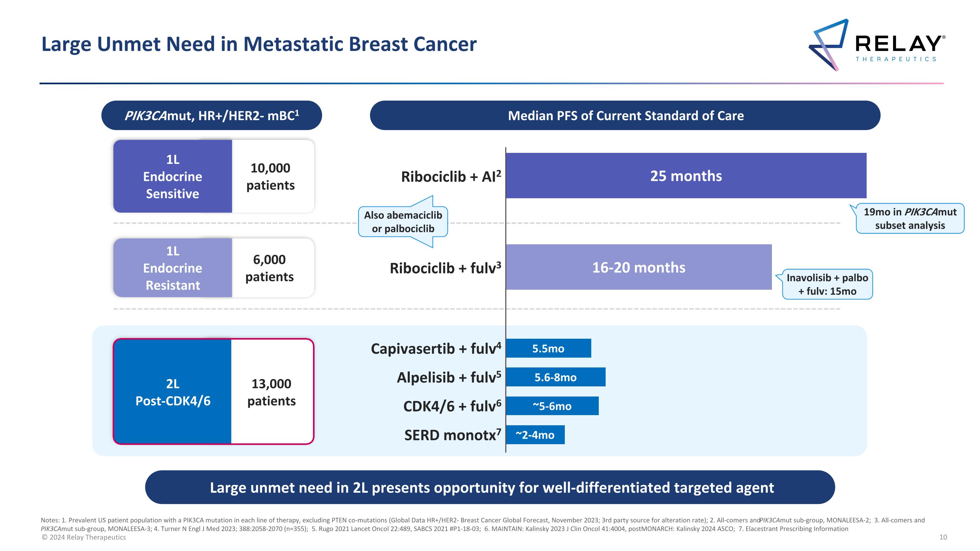Select the 'Median PFS of Current Standard of Care' header
The height and width of the screenshot is (551, 980).
point(625,116)
